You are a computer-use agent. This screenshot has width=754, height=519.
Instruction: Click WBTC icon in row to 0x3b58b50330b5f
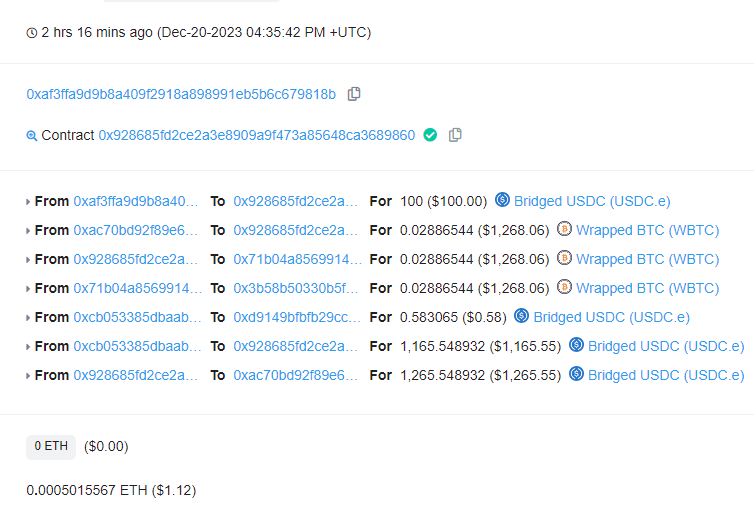tap(565, 287)
